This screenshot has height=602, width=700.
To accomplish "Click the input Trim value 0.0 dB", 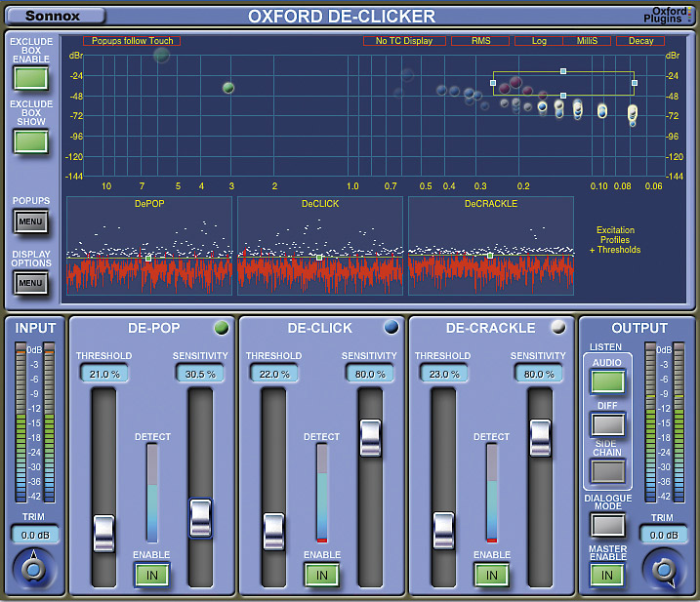I will (35, 535).
